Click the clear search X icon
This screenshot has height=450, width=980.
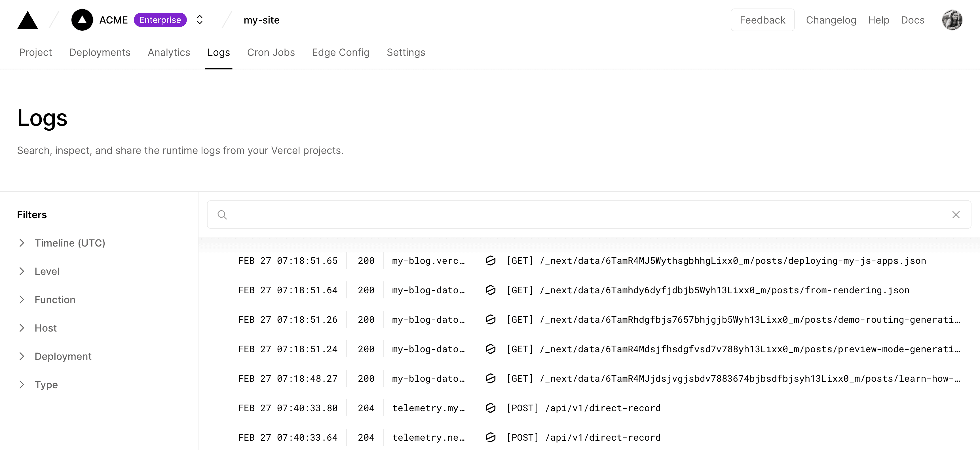tap(956, 214)
